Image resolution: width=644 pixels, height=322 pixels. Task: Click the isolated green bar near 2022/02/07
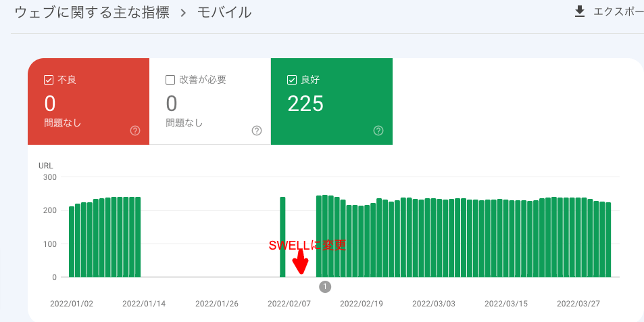pyautogui.click(x=282, y=237)
